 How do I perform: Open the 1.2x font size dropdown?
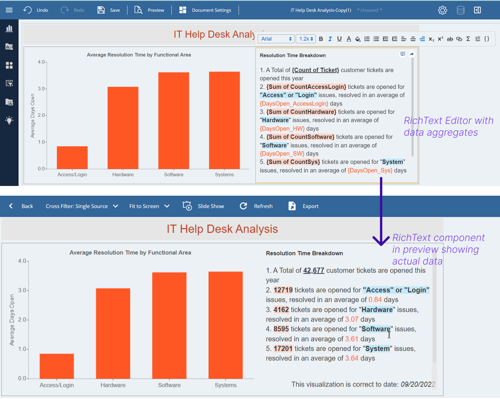(306, 39)
